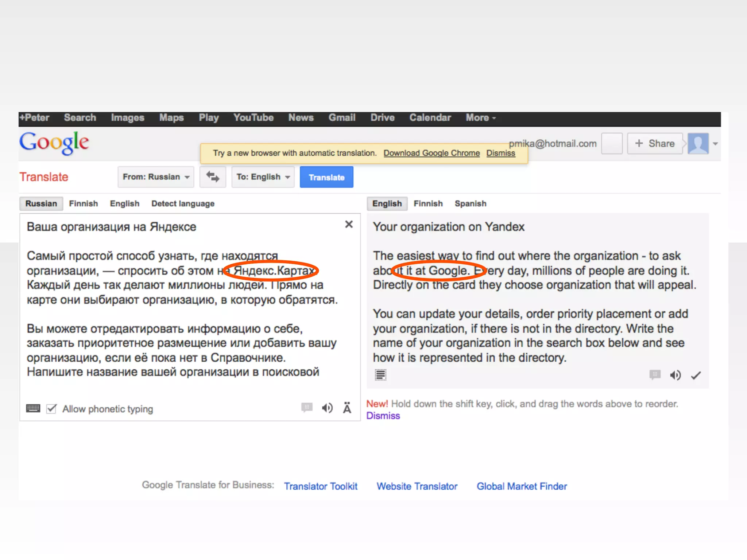Open +Peter in the top bar
747x560 pixels.
[34, 118]
